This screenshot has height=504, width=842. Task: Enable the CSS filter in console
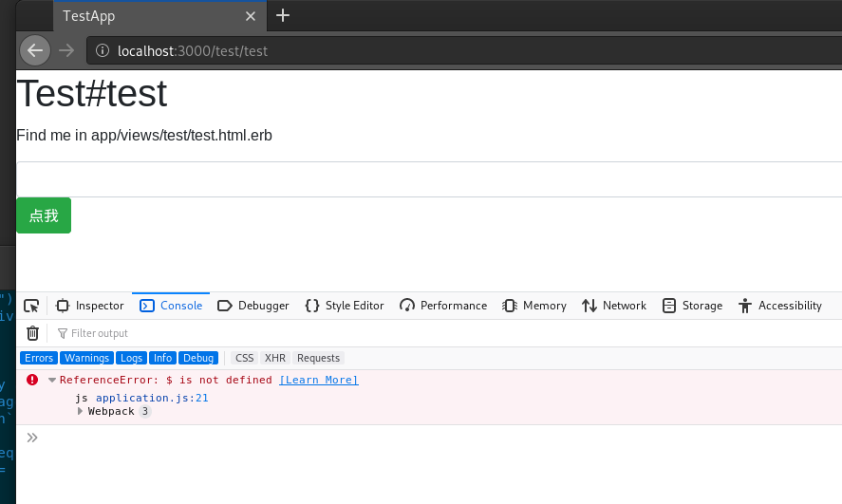pos(245,358)
